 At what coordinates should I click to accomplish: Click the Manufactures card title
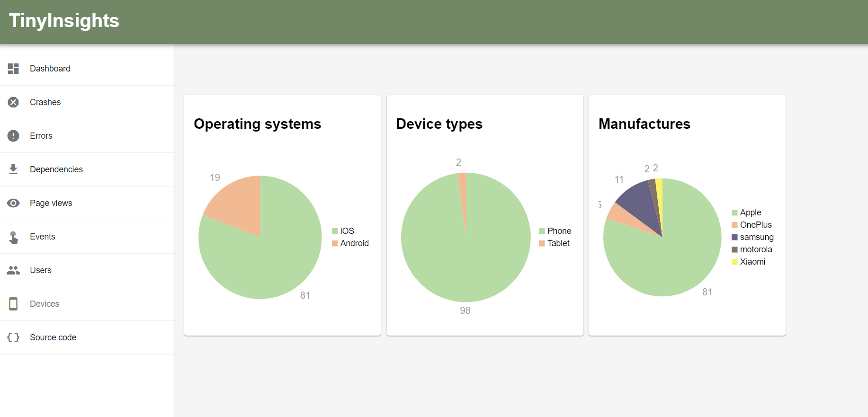tap(644, 124)
